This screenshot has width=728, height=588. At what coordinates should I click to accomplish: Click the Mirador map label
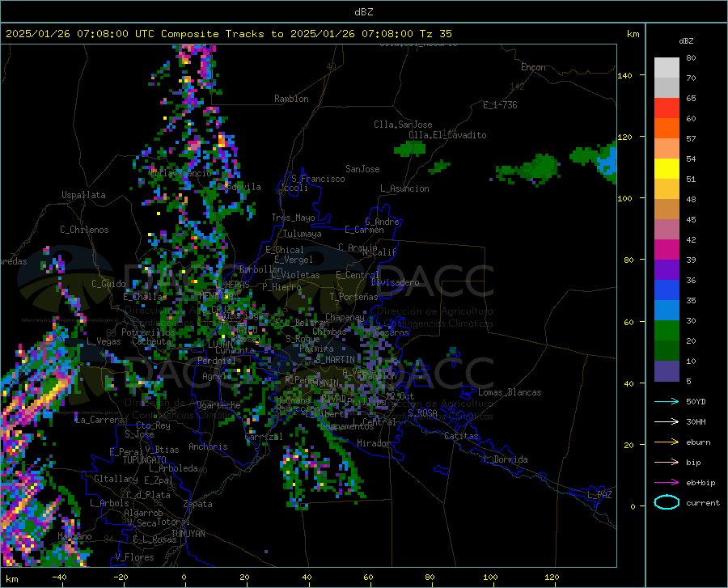click(374, 443)
